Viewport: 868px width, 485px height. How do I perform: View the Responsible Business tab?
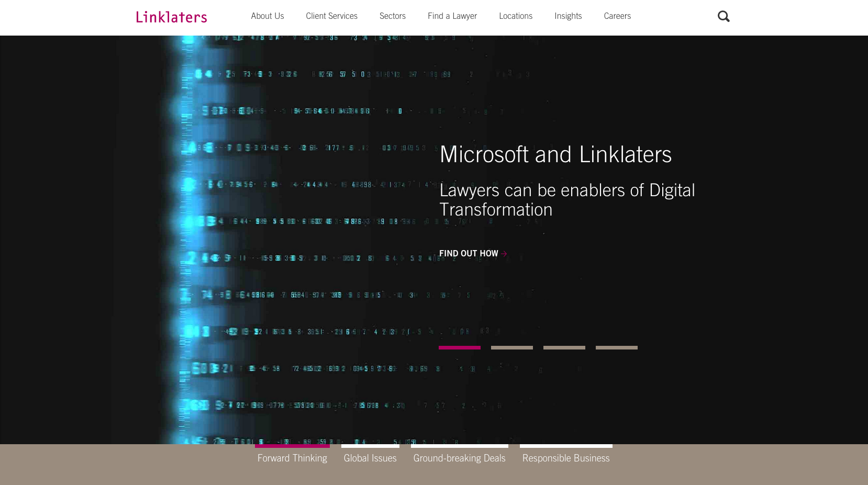tap(565, 458)
